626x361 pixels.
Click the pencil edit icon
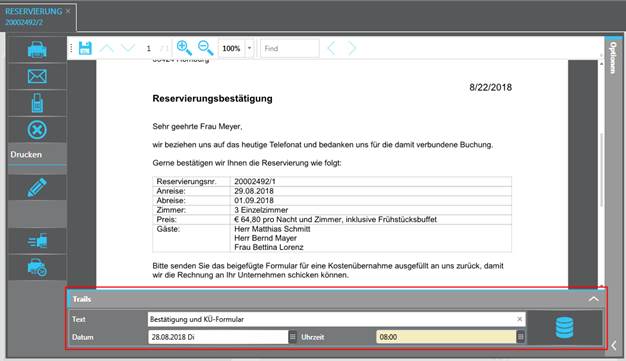[x=37, y=188]
